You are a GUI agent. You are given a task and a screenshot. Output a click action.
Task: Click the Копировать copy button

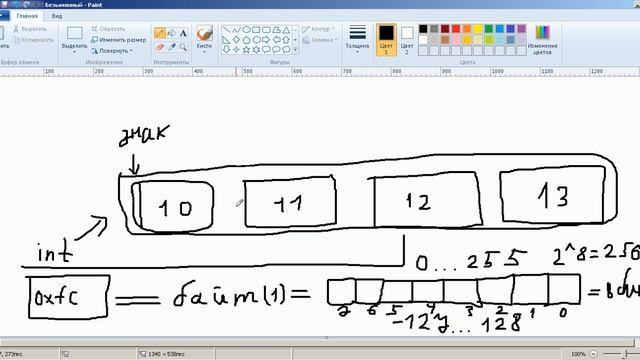(x=33, y=40)
